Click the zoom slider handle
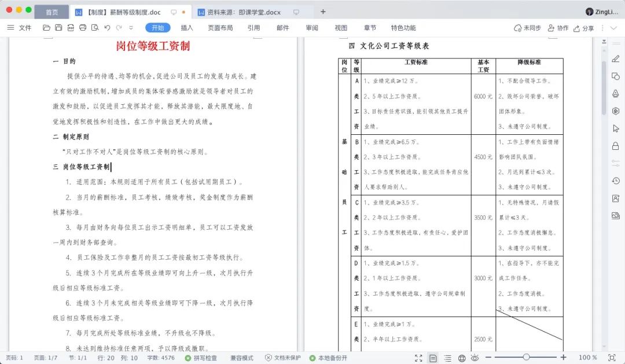Screen dimensions: 625x364 526,357
